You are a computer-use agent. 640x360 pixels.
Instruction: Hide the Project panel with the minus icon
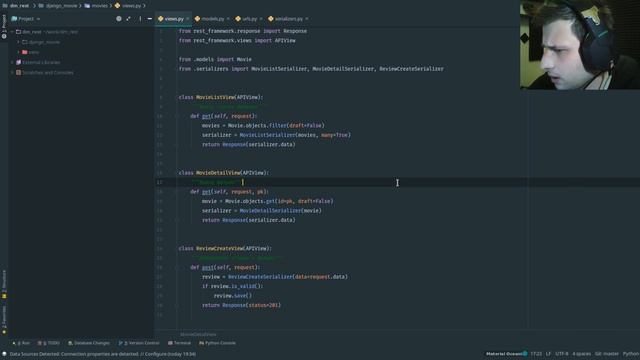coord(150,19)
